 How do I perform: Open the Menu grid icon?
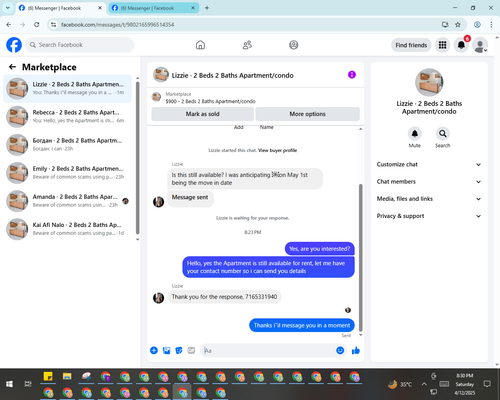coord(442,45)
